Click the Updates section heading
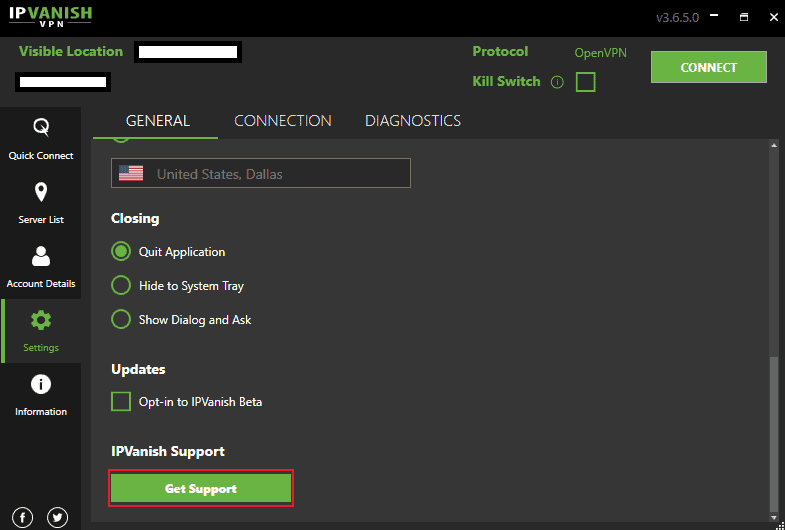 (138, 369)
